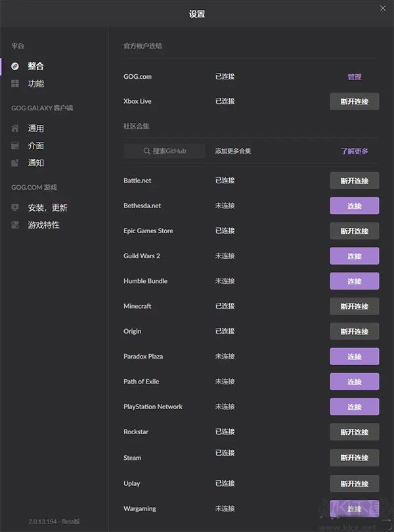Screen dimensions: 394x532
Task: Click the 通知 notification icon in the sidebar
Action: (x=14, y=164)
